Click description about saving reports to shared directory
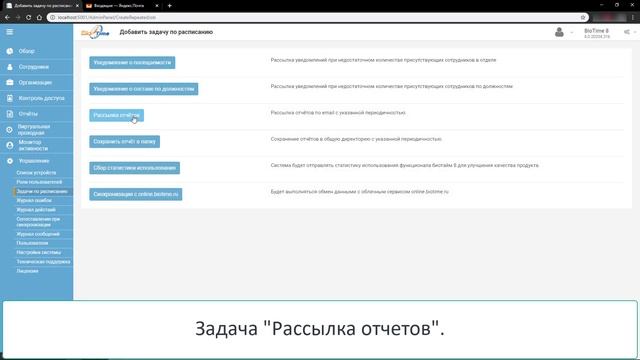This screenshot has height=360, width=640. 356,139
